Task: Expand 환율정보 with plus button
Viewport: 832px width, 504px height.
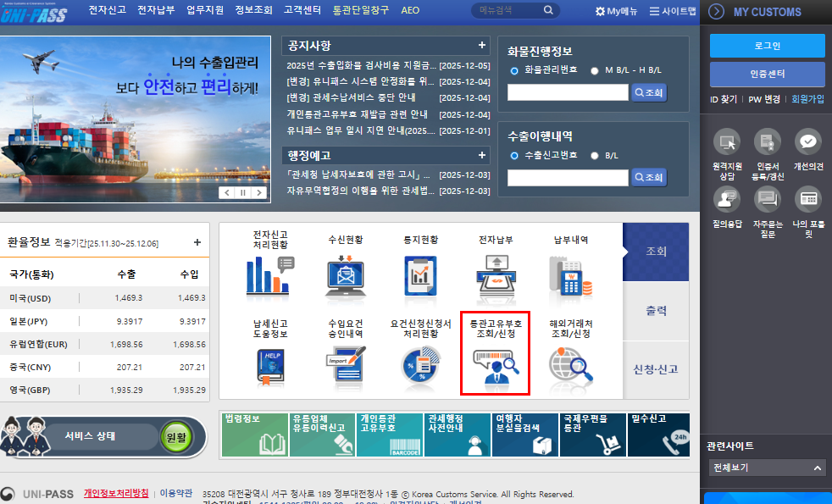Action: click(x=197, y=242)
